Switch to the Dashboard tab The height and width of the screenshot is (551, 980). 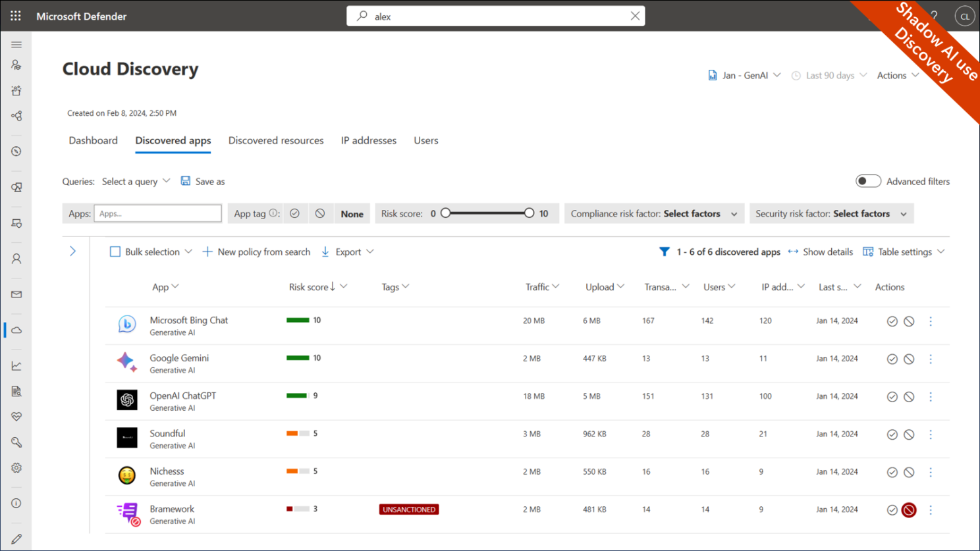pos(93,140)
